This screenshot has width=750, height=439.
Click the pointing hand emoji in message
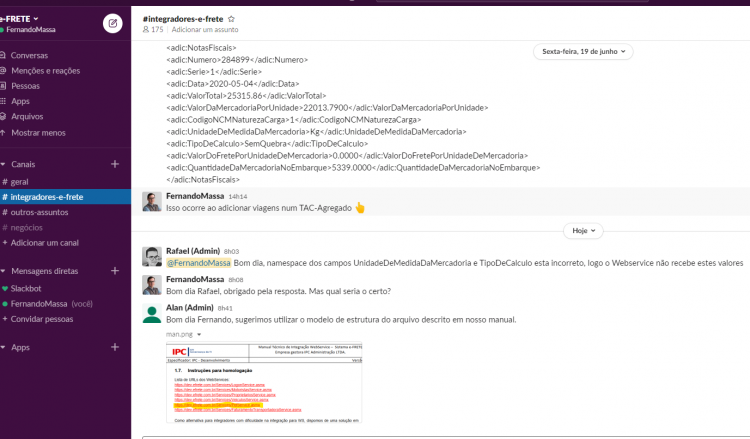pyautogui.click(x=360, y=208)
